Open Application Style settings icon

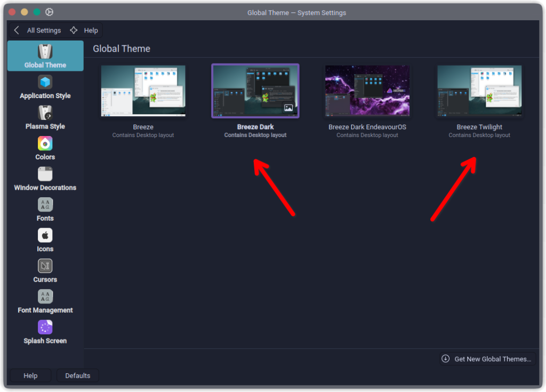coord(45,82)
